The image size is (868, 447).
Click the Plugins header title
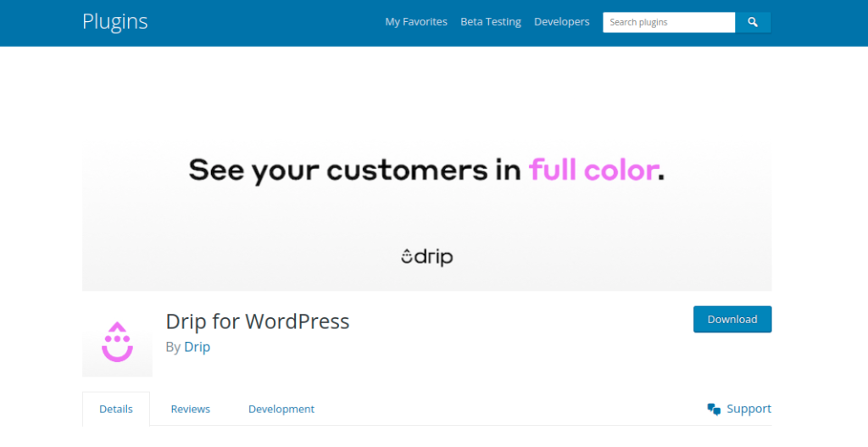click(x=115, y=21)
